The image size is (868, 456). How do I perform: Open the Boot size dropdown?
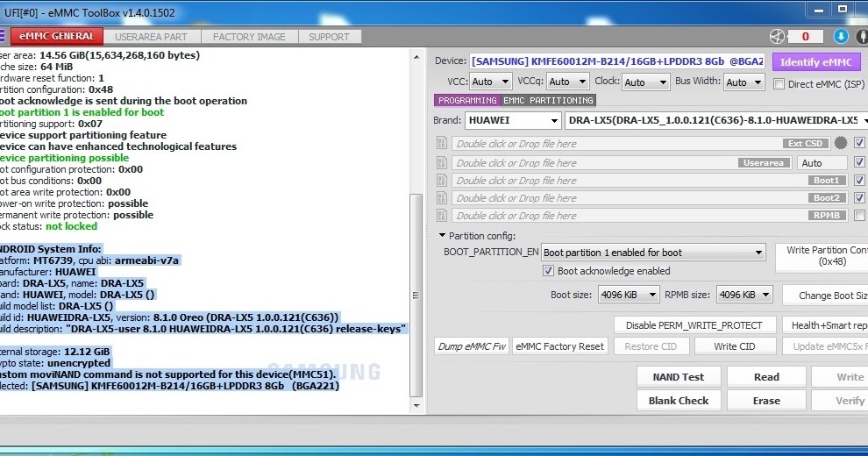pos(629,295)
